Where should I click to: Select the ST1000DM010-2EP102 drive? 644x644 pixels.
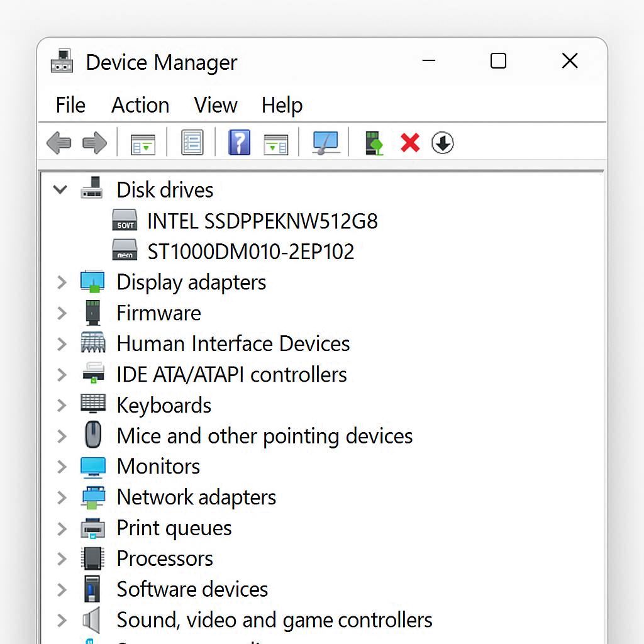250,251
